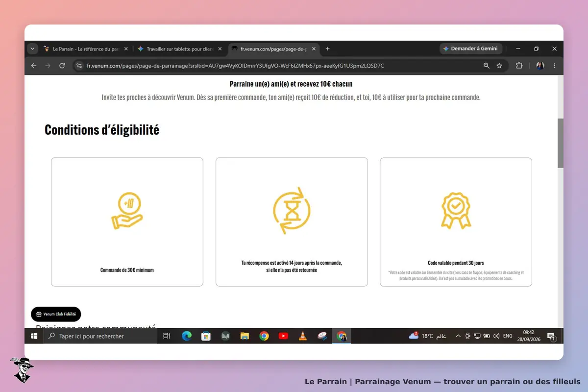The height and width of the screenshot is (392, 588).
Task: Click the Demander à Gemini button
Action: pos(470,49)
